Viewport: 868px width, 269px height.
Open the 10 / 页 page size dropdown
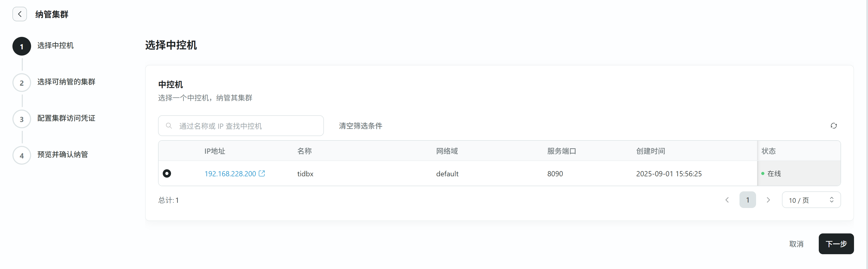[x=811, y=200]
